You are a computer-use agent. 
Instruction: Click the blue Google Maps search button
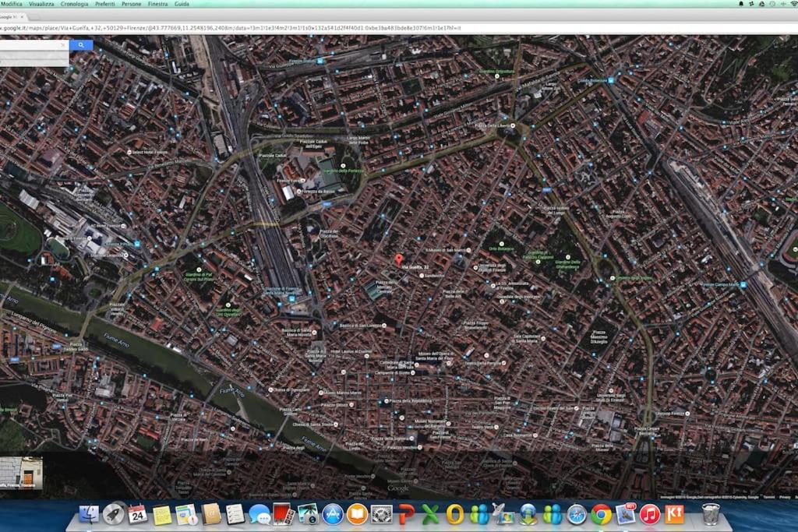81,45
